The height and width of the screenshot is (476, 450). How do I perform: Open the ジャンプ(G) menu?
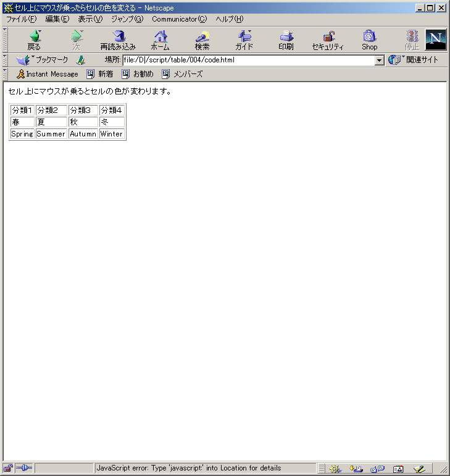coord(127,19)
